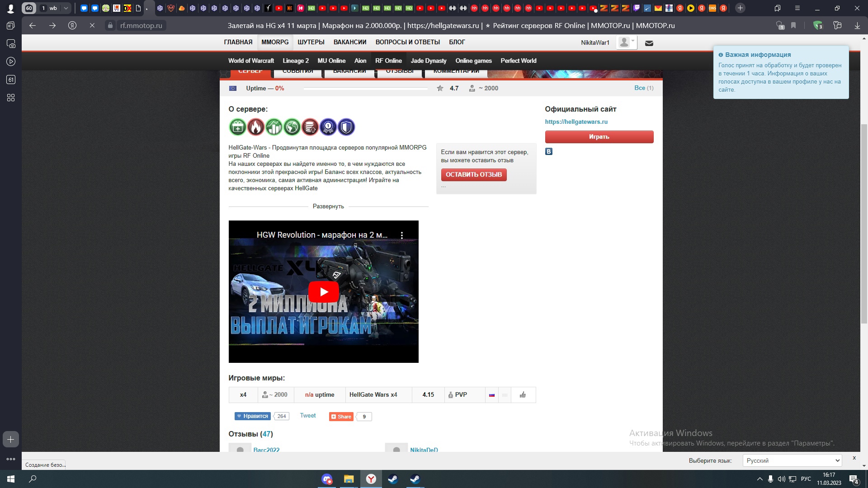Open the video options three-dot menu
The image size is (868, 488).
click(x=402, y=235)
